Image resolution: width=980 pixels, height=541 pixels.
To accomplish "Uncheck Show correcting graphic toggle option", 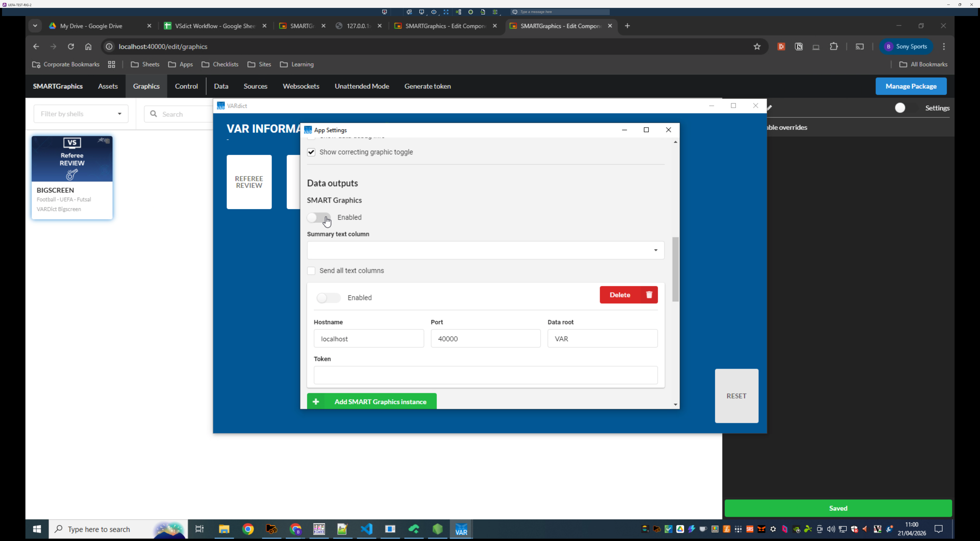I will click(x=311, y=152).
